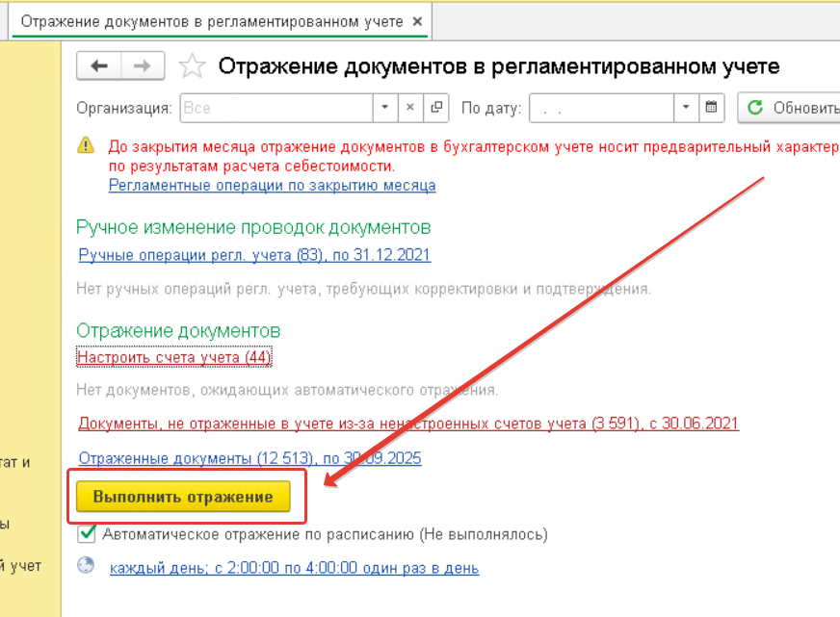Screen dimensions: 840x617
Task: Open Отраженные документы (12 513) link
Action: 249,458
